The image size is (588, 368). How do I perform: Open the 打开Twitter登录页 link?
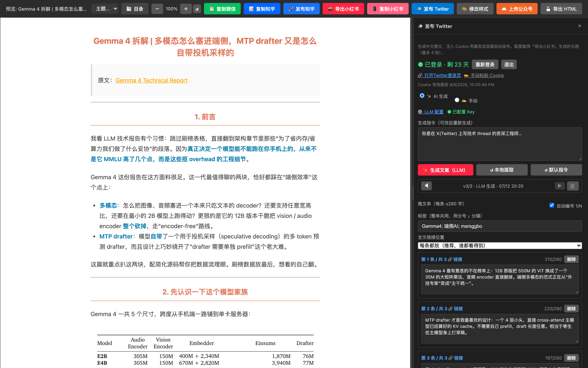(x=439, y=75)
